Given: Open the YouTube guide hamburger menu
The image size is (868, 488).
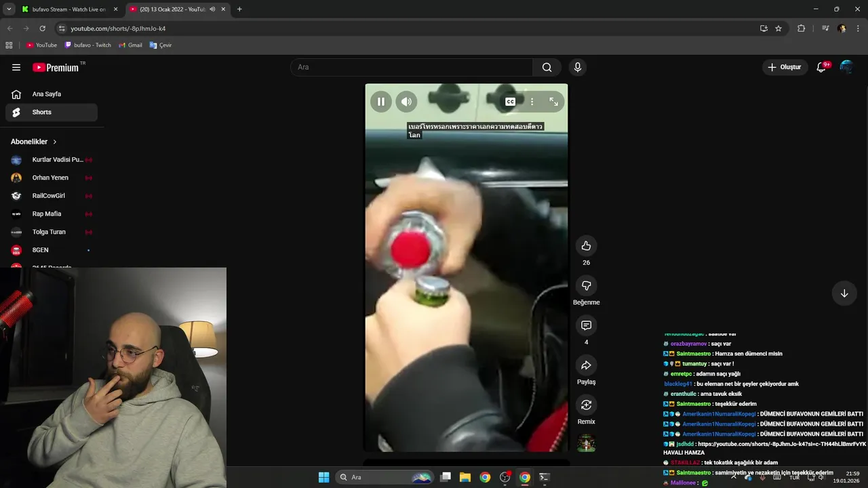Looking at the screenshot, I should 16,67.
